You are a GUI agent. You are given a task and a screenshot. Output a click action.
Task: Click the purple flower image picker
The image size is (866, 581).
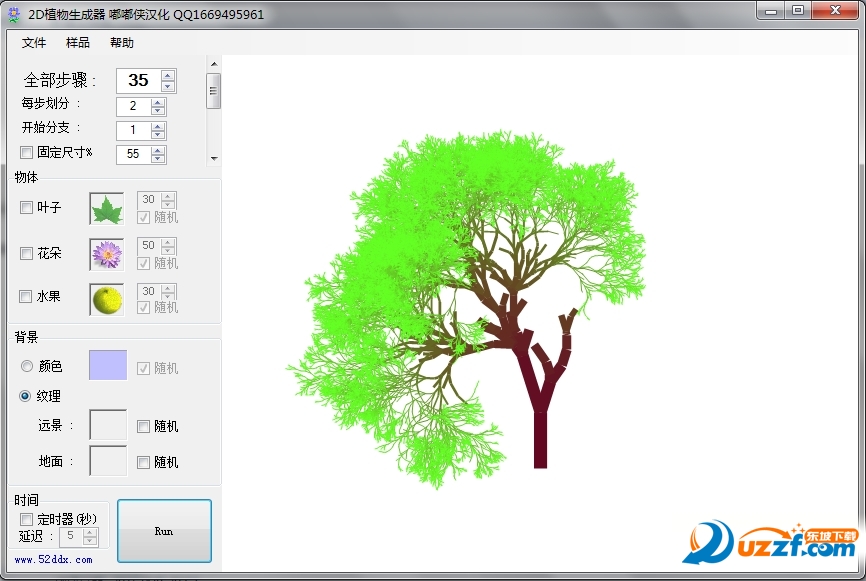tap(107, 254)
